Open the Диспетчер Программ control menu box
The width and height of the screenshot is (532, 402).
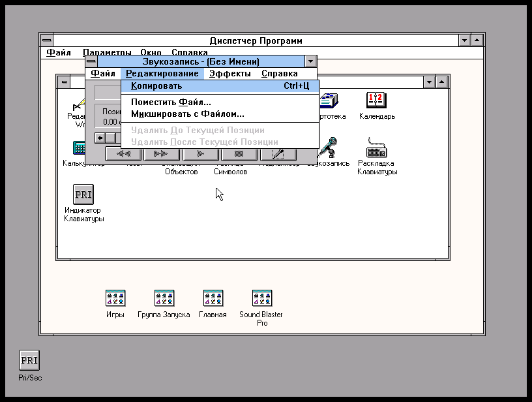click(46, 40)
